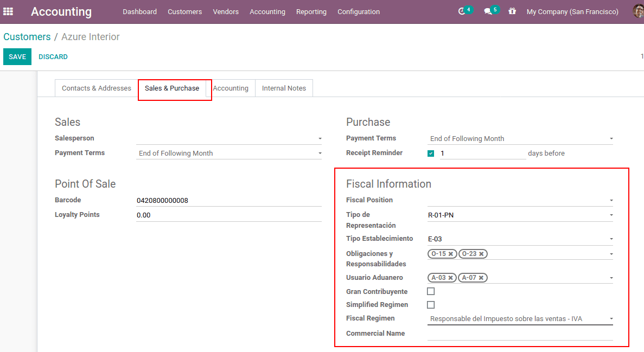
Task: Expand Usuario Aduanero dropdown arrow
Action: click(x=611, y=278)
